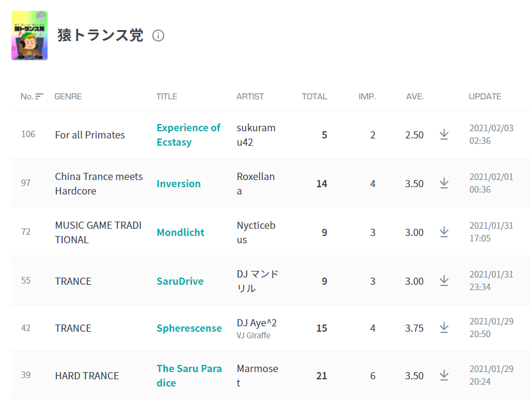Sort by the UPDATE column header
This screenshot has width=532, height=404.
pyautogui.click(x=485, y=96)
